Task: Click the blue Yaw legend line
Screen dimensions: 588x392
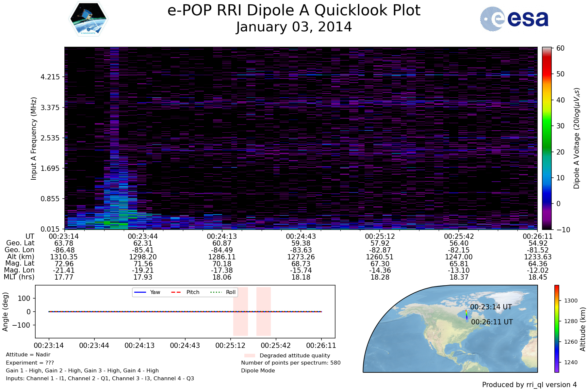Action: [x=140, y=292]
